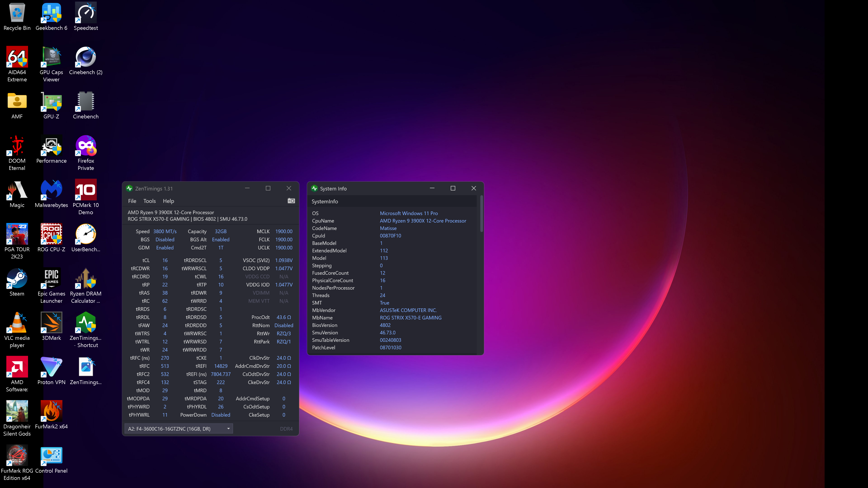Select the PCMark 10 Demo shortcut
Screen dimensions: 868x488
[86, 197]
